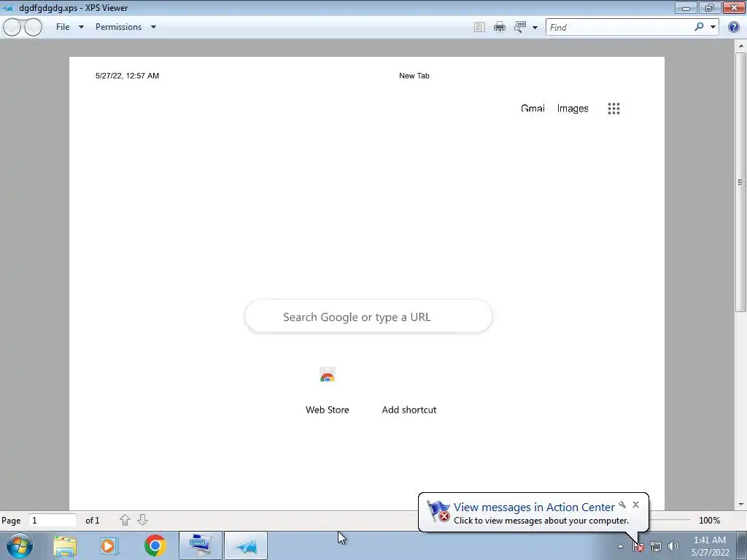Show hidden tray icons arrow
This screenshot has height=560, width=747.
(x=620, y=546)
